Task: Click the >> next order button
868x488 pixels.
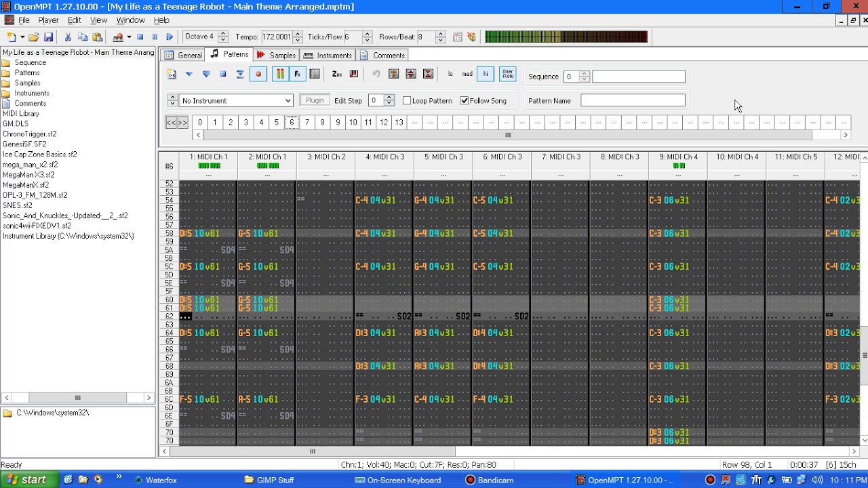Action: (183, 123)
